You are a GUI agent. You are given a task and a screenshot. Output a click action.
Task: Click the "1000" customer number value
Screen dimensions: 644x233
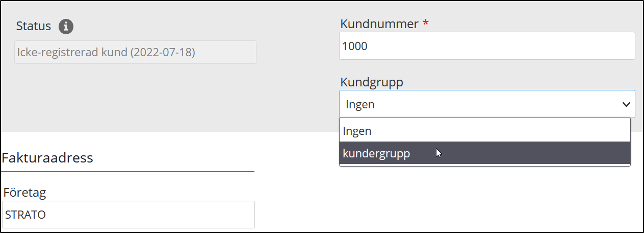point(355,46)
